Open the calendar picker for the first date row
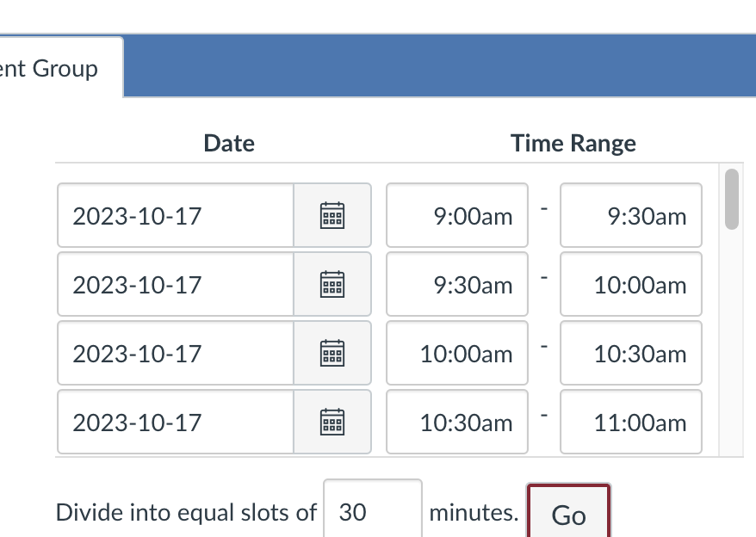The height and width of the screenshot is (537, 756). 332,215
